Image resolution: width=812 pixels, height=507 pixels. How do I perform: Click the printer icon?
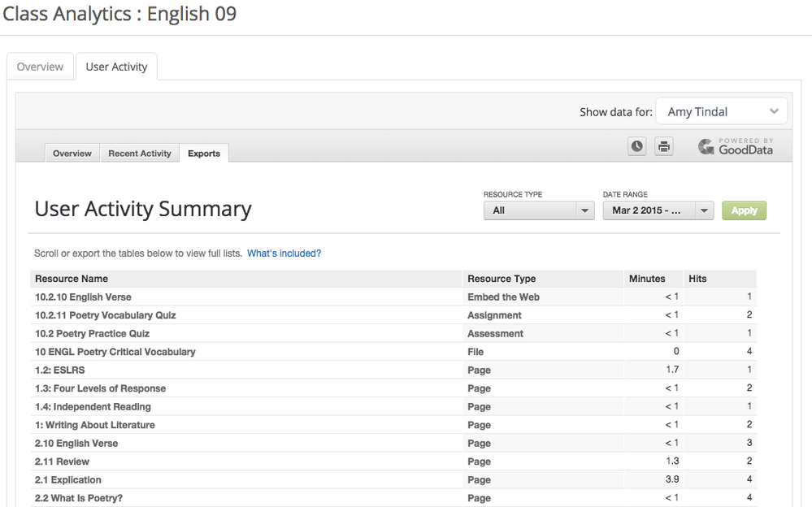[664, 146]
